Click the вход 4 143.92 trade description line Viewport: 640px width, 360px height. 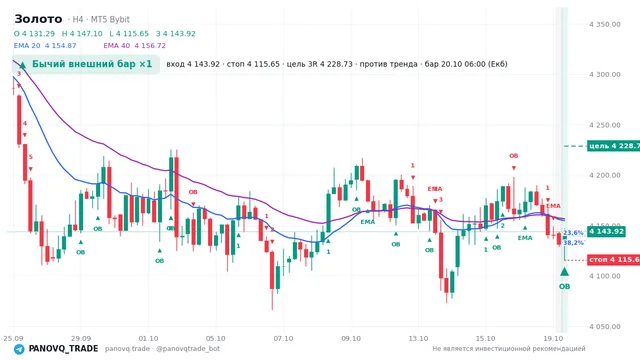coord(337,64)
